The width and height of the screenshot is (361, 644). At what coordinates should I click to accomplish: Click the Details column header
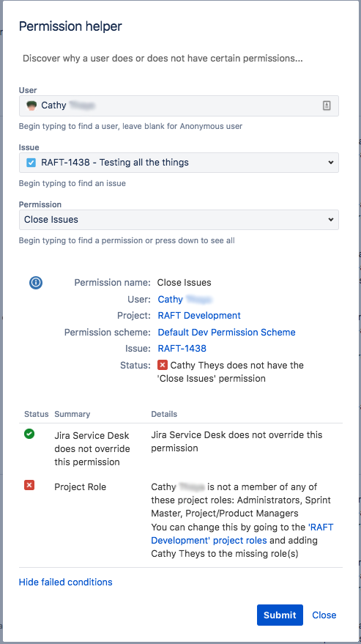164,414
